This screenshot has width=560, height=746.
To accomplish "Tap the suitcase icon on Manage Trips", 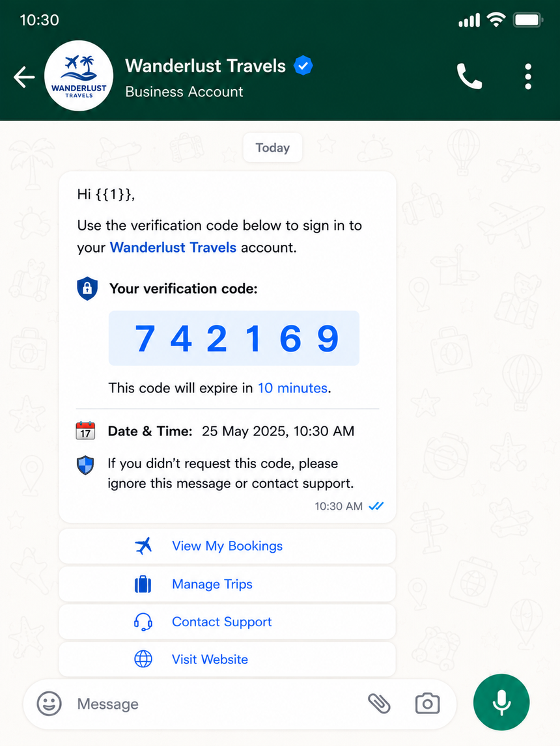I will [143, 584].
